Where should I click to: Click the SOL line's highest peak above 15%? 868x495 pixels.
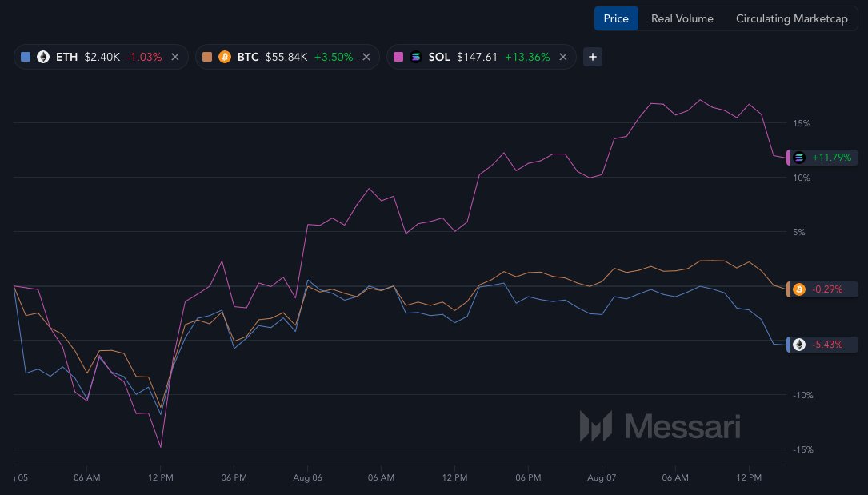[700, 100]
